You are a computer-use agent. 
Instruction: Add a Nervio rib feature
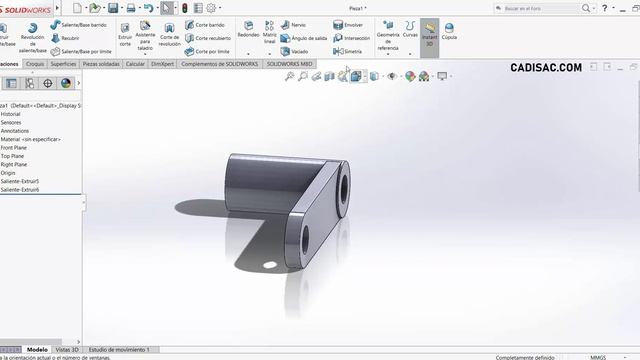tap(293, 25)
